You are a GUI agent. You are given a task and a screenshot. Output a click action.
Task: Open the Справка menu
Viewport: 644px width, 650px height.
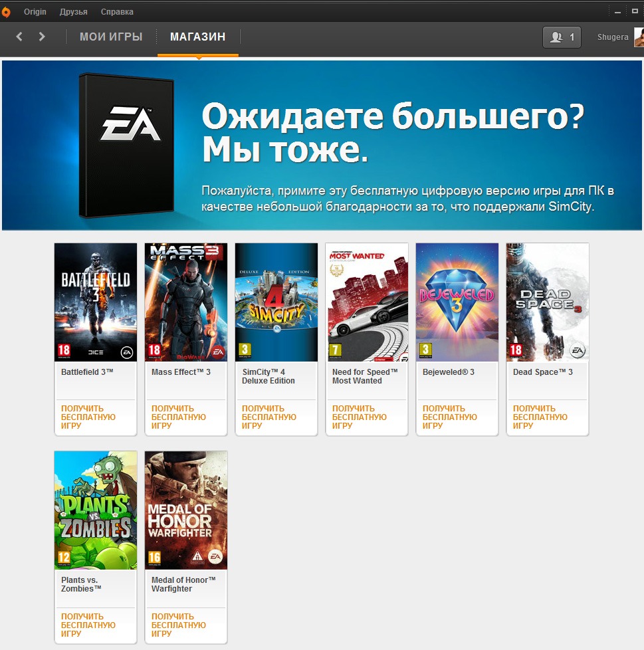117,11
